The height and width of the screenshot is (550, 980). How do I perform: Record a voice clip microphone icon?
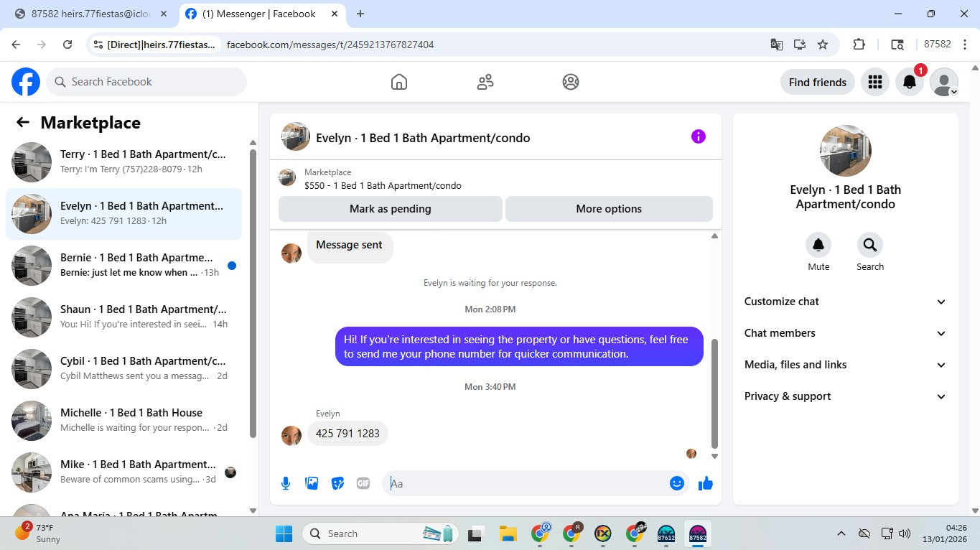coord(286,483)
